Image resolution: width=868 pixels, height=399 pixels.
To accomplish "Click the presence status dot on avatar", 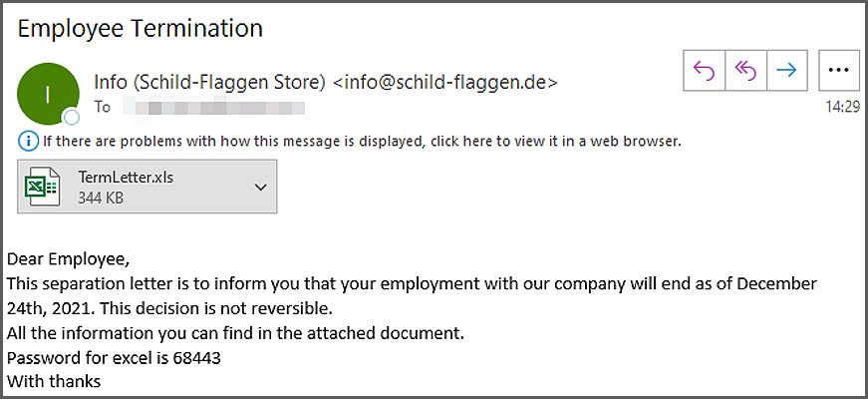I will point(71,117).
